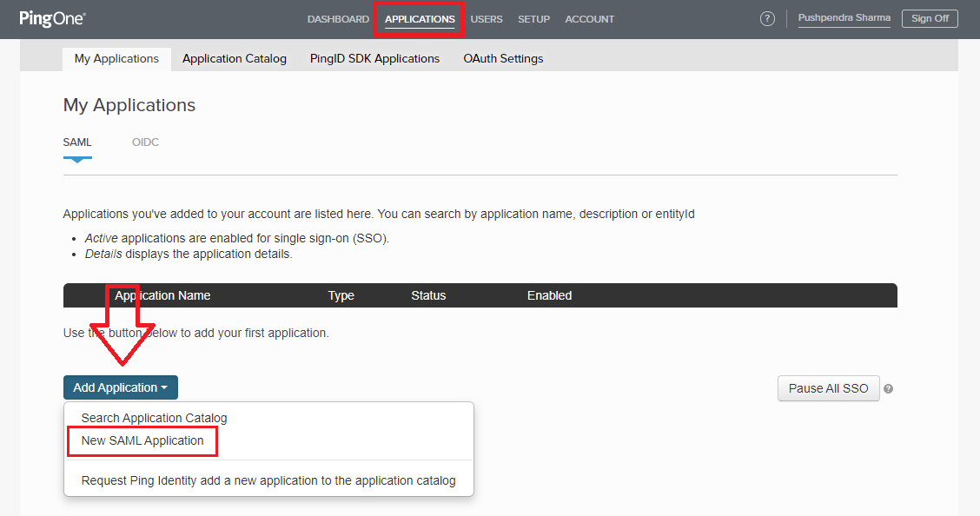Open the help question mark icon
This screenshot has width=980, height=516.
pyautogui.click(x=766, y=18)
